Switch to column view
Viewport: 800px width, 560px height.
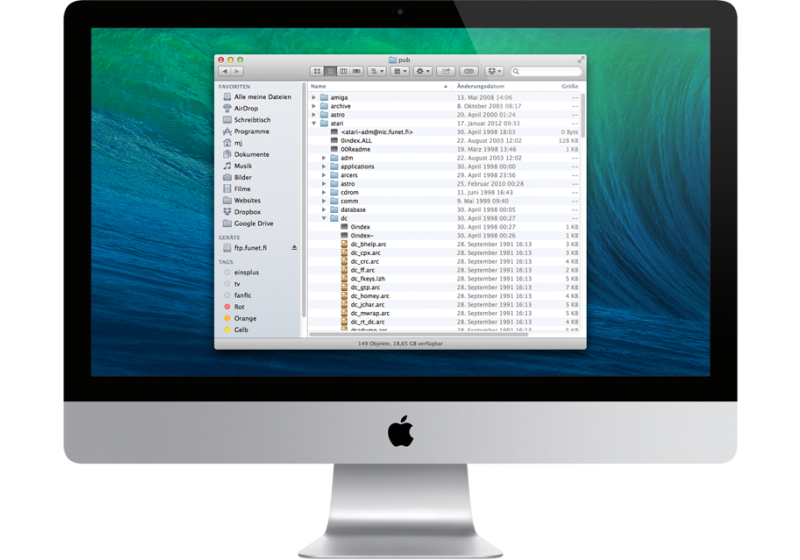coord(343,71)
